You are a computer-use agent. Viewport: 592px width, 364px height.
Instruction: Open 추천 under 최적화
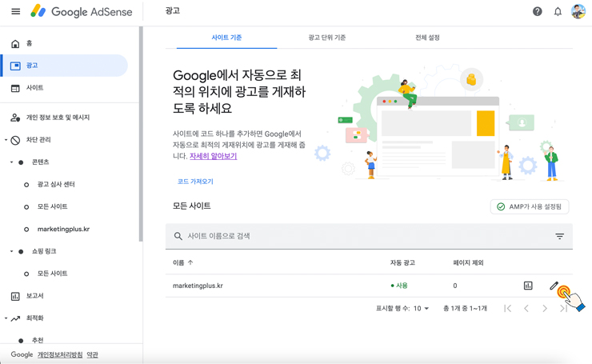(x=38, y=340)
